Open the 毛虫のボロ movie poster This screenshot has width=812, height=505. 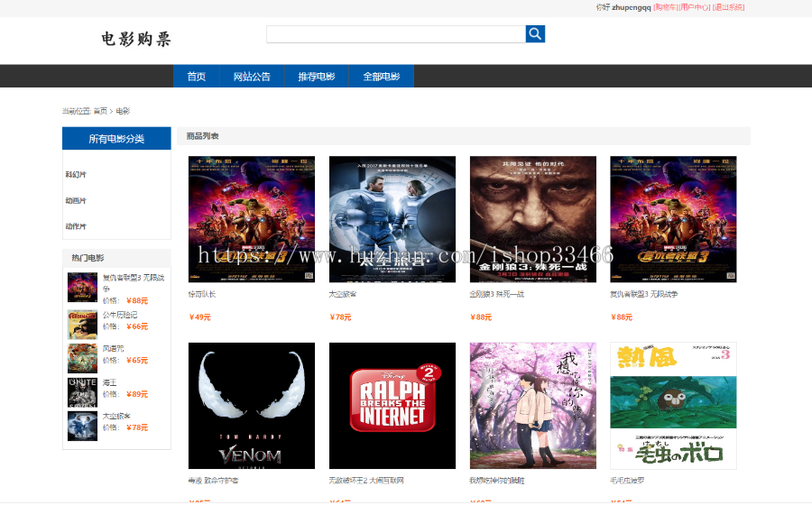673,406
